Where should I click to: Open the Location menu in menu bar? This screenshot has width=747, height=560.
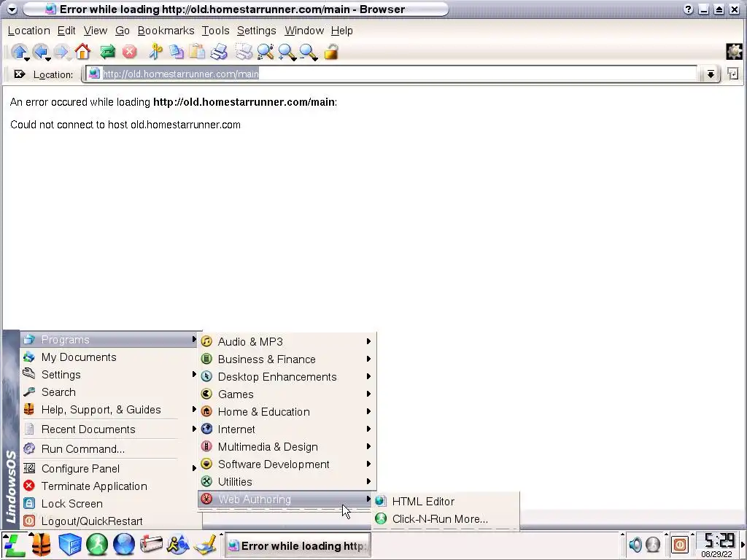coord(28,31)
